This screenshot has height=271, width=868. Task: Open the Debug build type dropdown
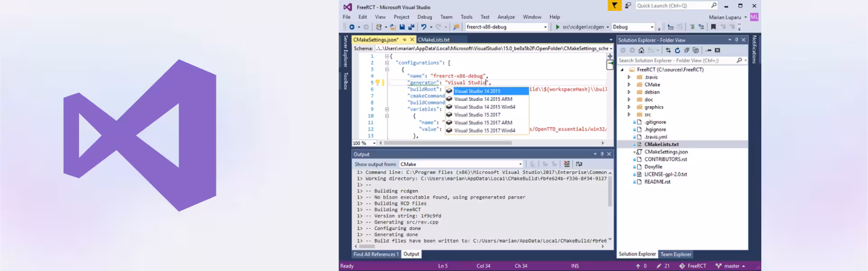(x=652, y=27)
